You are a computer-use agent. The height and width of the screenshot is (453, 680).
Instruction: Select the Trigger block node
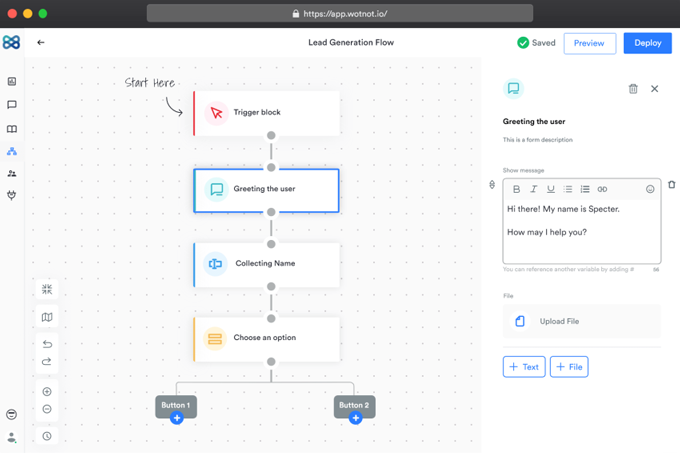coord(266,113)
